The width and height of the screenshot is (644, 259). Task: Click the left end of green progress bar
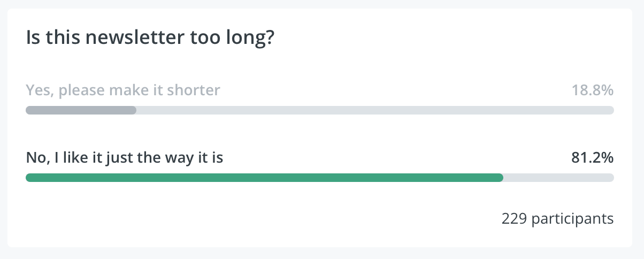[30, 178]
